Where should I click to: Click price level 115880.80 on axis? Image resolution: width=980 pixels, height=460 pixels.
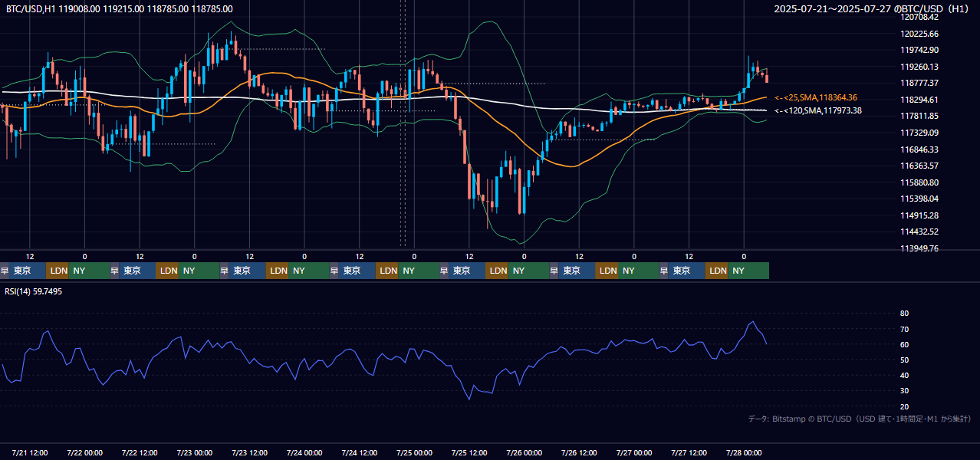(x=921, y=182)
